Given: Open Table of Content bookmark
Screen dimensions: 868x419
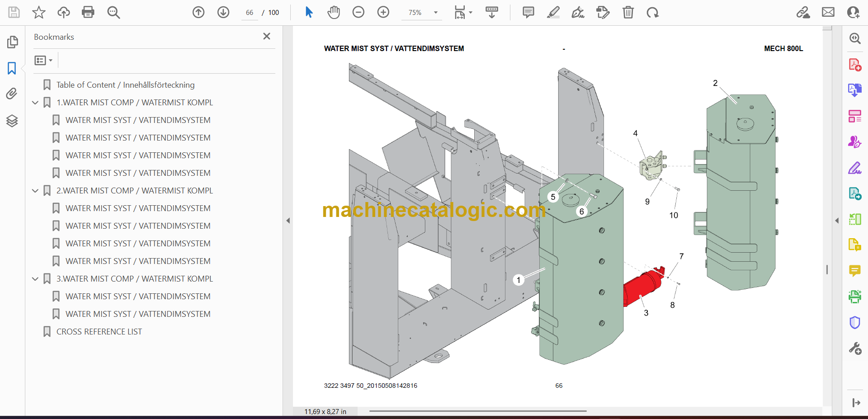Looking at the screenshot, I should point(125,85).
